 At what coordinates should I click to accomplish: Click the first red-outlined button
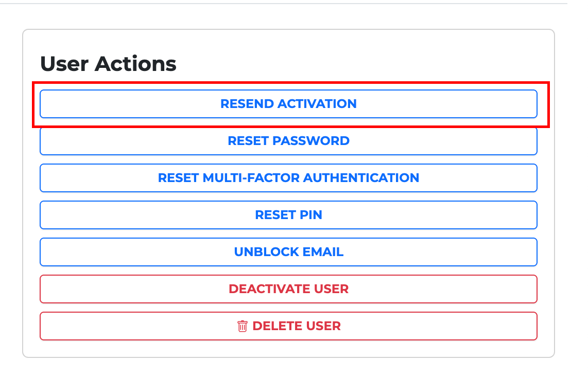pyautogui.click(x=288, y=289)
